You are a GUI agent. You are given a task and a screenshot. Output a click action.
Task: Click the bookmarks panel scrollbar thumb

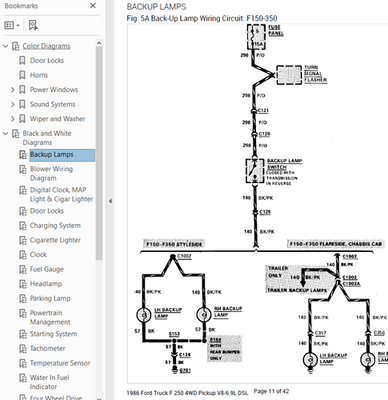[x=99, y=153]
